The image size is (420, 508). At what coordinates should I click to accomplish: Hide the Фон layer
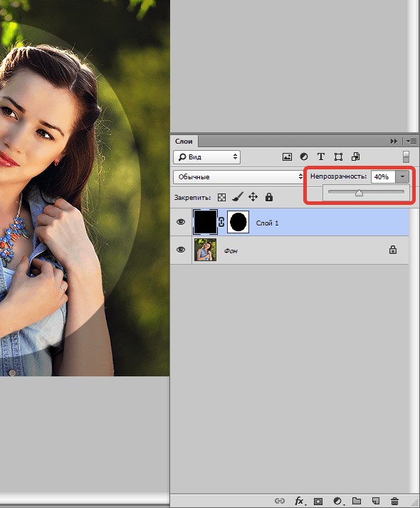pos(181,250)
